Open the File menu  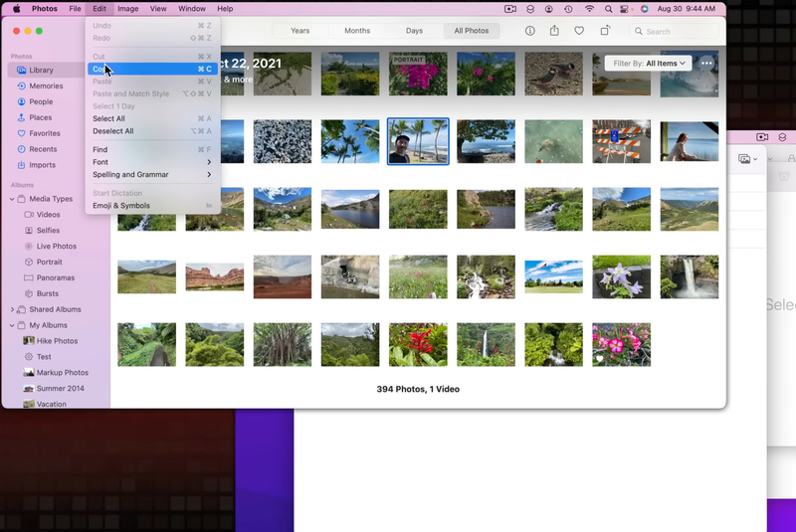coord(75,9)
